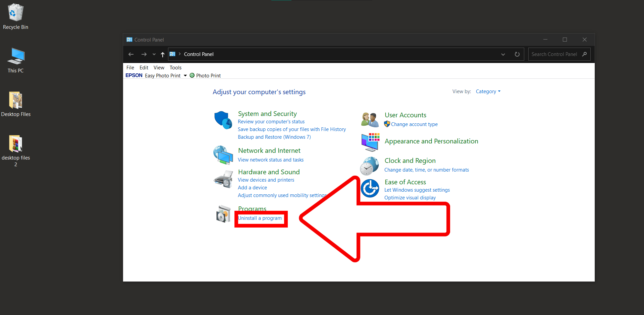Click the Programs CD icon

(x=223, y=214)
